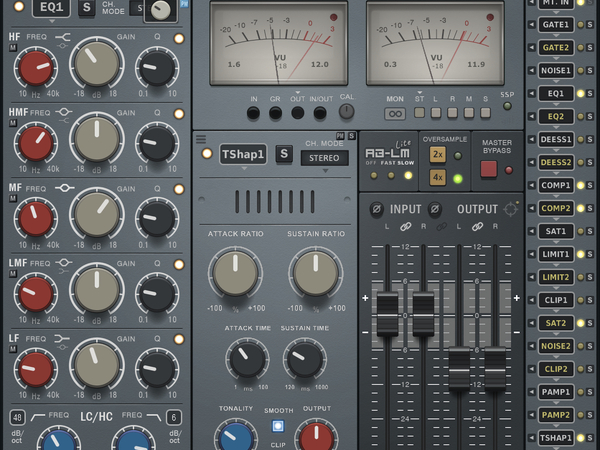The height and width of the screenshot is (450, 600).
Task: Click the 4x oversample button
Action: click(x=438, y=178)
